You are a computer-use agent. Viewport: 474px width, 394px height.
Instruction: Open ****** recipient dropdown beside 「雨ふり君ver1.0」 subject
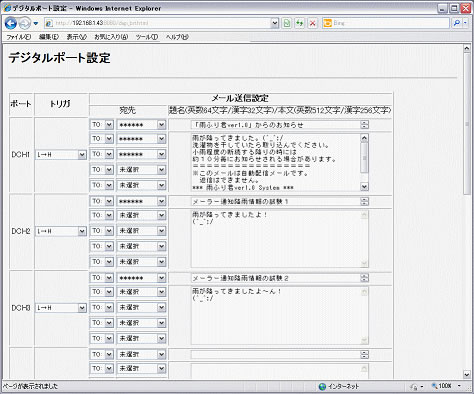click(141, 125)
